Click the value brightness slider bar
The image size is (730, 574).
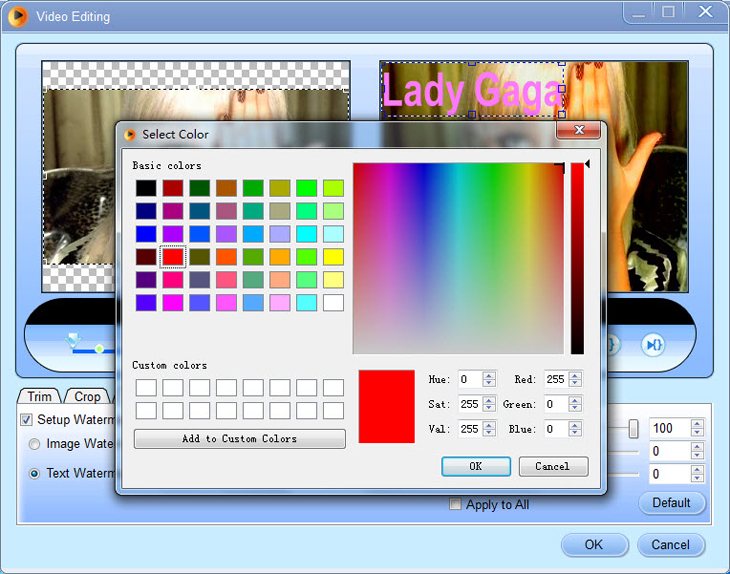click(577, 258)
